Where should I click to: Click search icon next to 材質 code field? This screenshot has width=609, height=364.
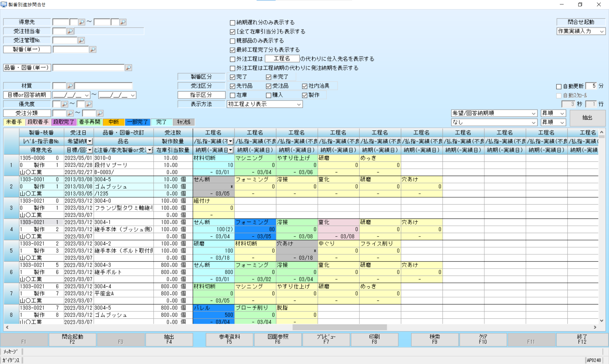[70, 86]
